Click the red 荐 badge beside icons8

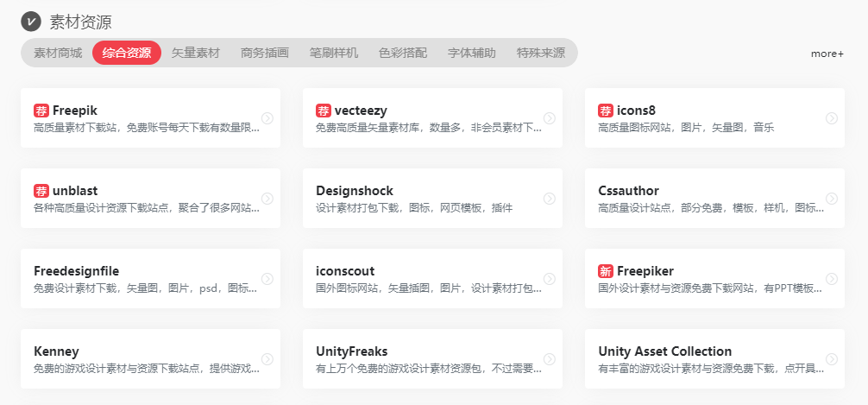click(x=606, y=111)
